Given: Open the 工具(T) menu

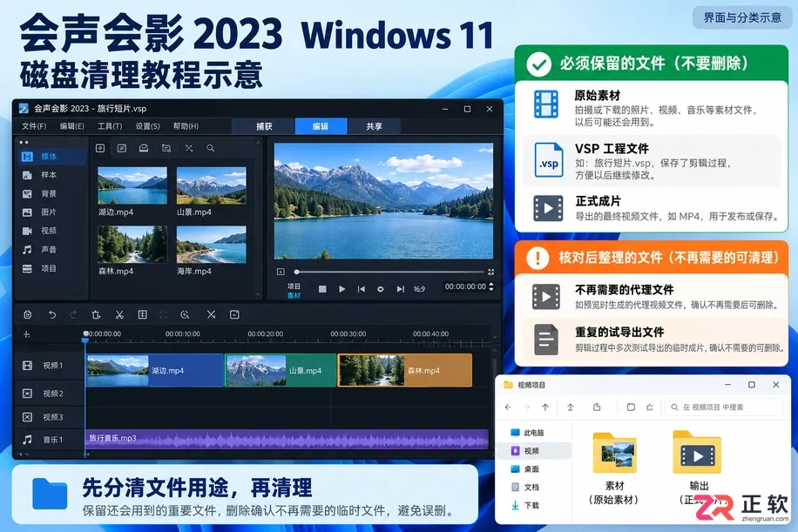Looking at the screenshot, I should 110,126.
